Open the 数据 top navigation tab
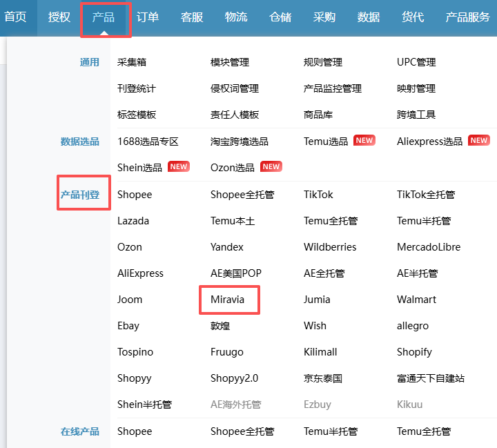Image resolution: width=497 pixels, height=448 pixels. click(x=369, y=17)
